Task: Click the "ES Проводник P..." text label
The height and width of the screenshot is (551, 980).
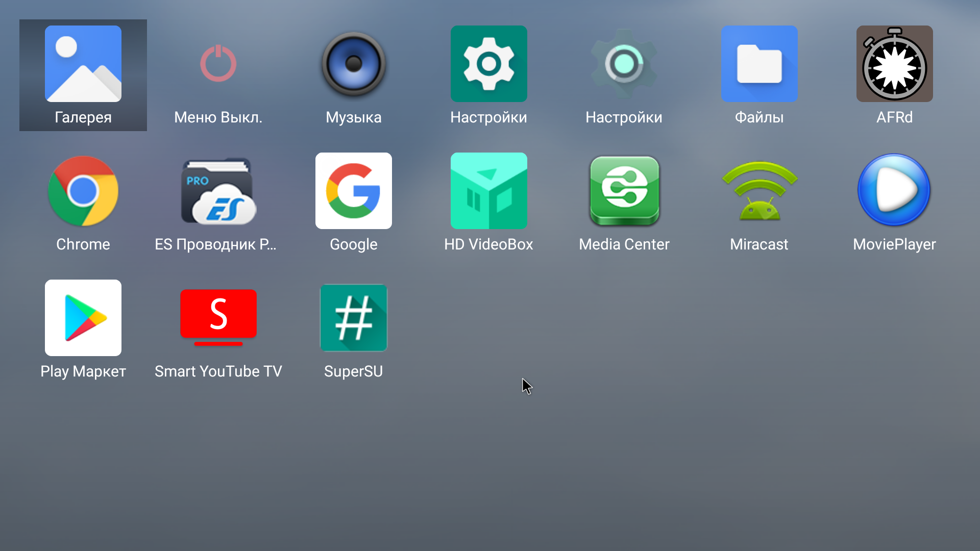Action: tap(215, 244)
